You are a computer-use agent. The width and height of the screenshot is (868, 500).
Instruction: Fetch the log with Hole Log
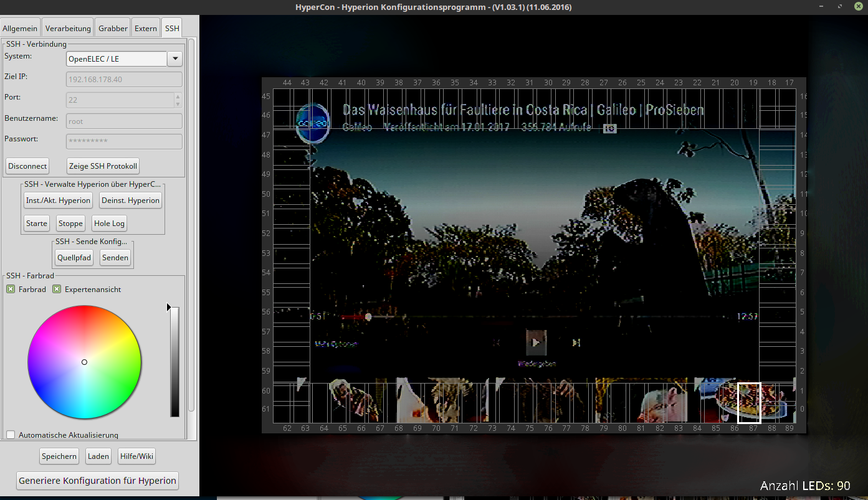(x=110, y=223)
